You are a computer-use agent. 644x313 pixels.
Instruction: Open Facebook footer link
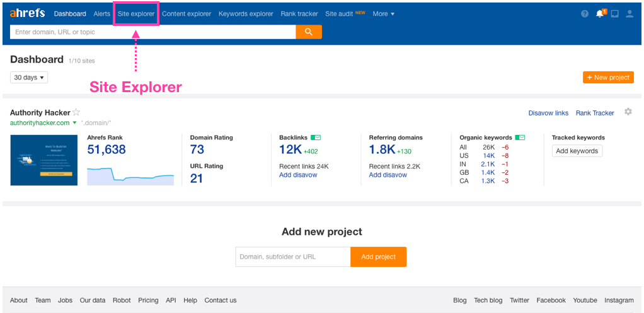(x=551, y=300)
